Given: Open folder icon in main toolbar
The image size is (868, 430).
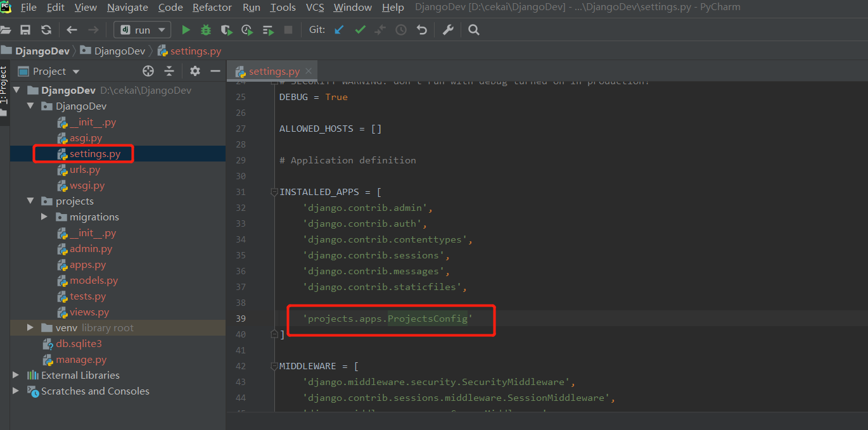Looking at the screenshot, I should (x=6, y=30).
